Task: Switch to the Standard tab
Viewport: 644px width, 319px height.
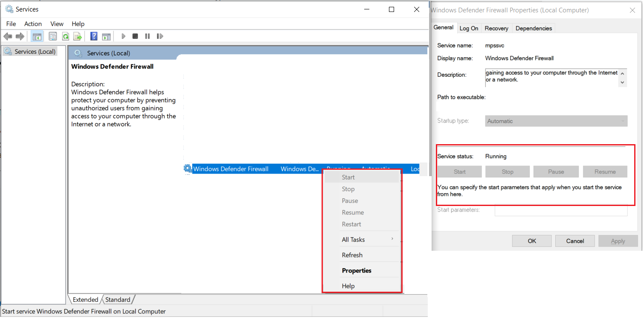Action: coord(118,299)
